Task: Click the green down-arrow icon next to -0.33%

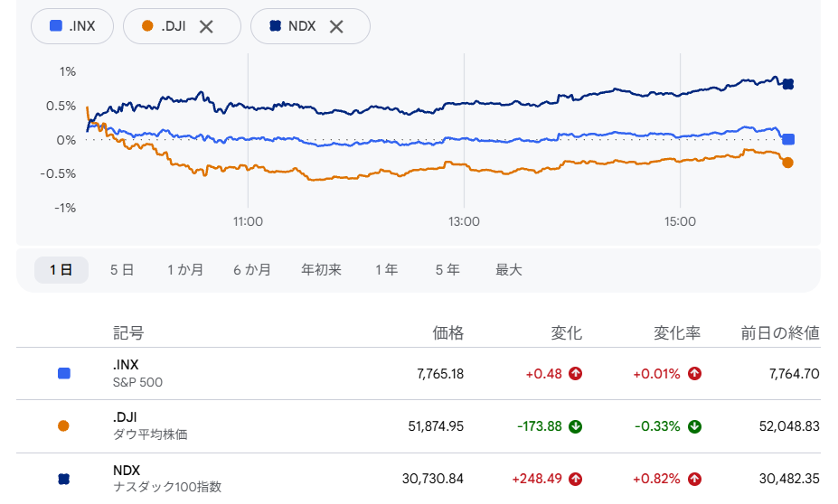Action: (x=694, y=426)
